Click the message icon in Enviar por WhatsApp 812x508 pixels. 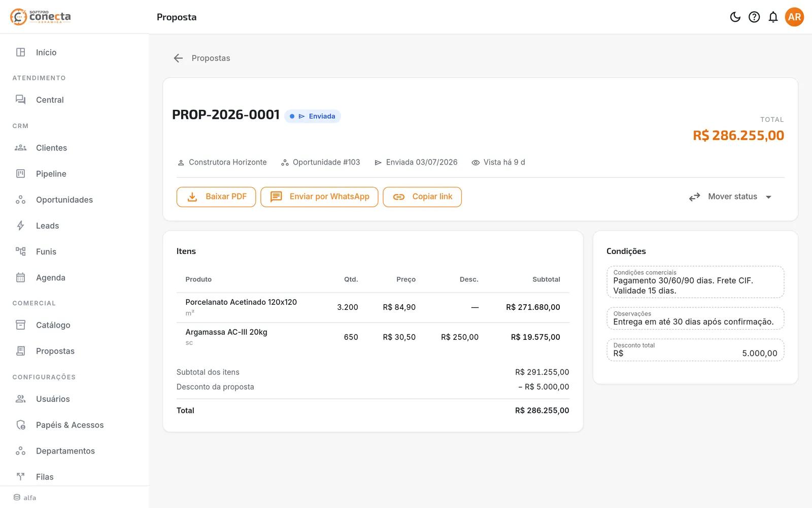coord(276,197)
